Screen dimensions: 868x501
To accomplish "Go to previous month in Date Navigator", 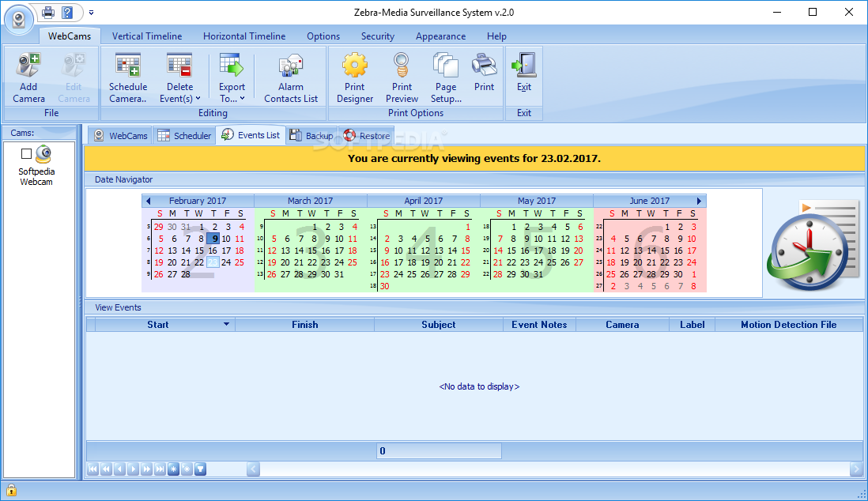I will coord(148,201).
